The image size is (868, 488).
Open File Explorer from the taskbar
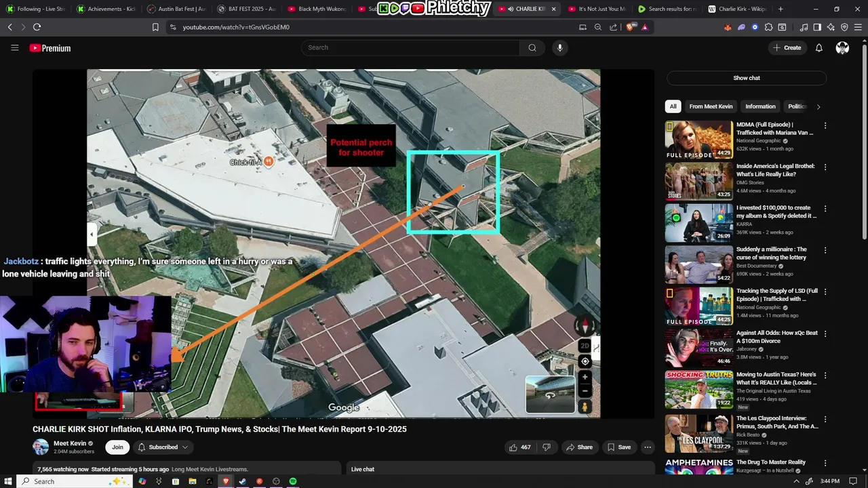click(x=193, y=481)
